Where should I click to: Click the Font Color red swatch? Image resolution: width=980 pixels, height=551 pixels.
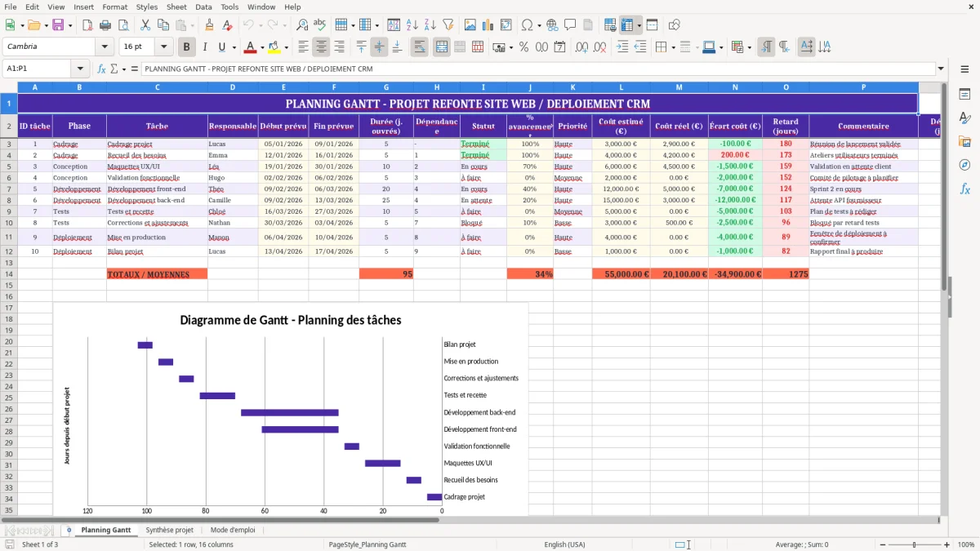251,47
